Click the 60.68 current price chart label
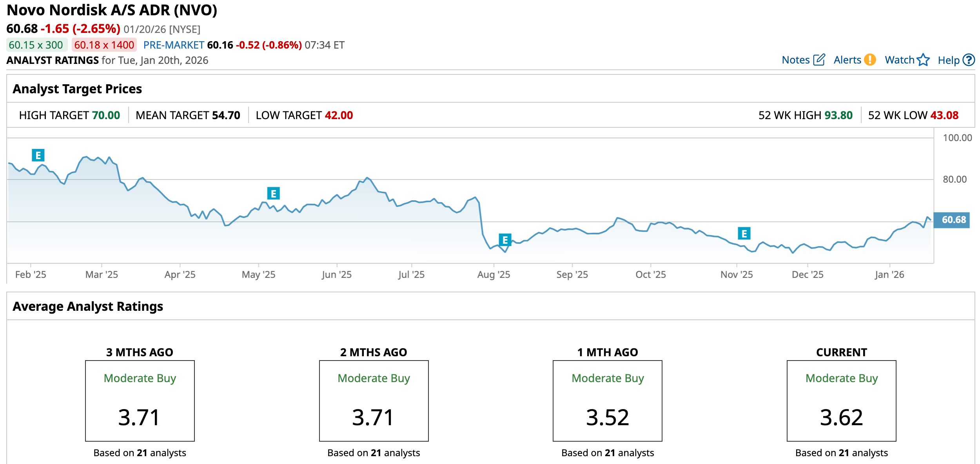980x464 pixels. point(951,220)
